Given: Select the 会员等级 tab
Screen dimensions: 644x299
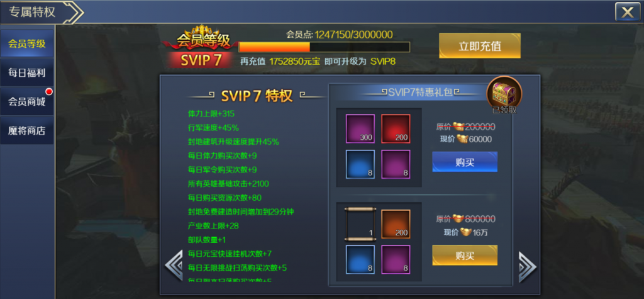Looking at the screenshot, I should 26,43.
